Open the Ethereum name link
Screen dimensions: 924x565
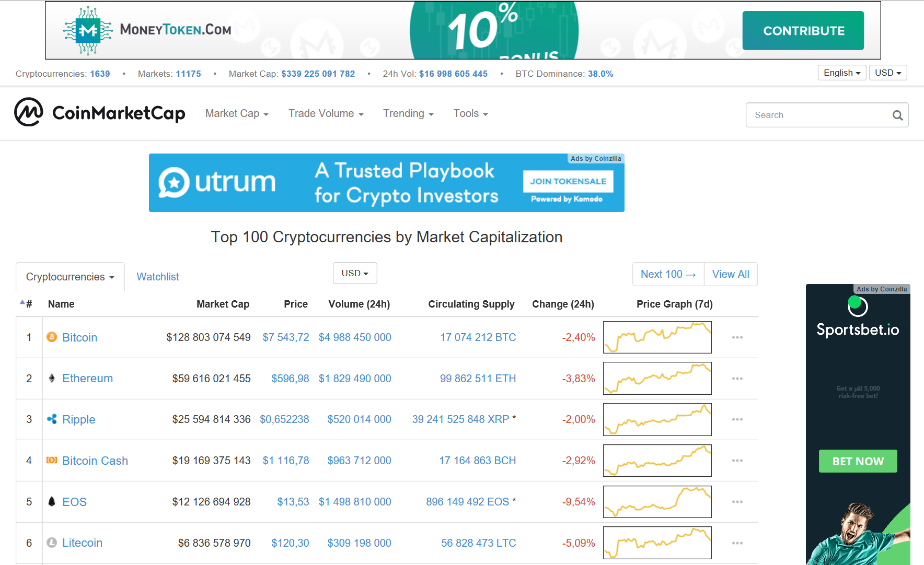pyautogui.click(x=87, y=379)
